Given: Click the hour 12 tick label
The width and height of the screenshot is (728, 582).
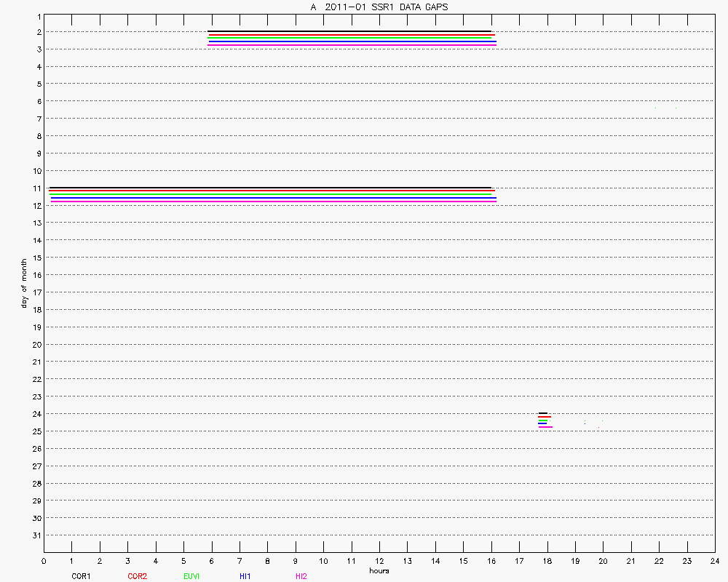Looking at the screenshot, I should click(x=379, y=561).
